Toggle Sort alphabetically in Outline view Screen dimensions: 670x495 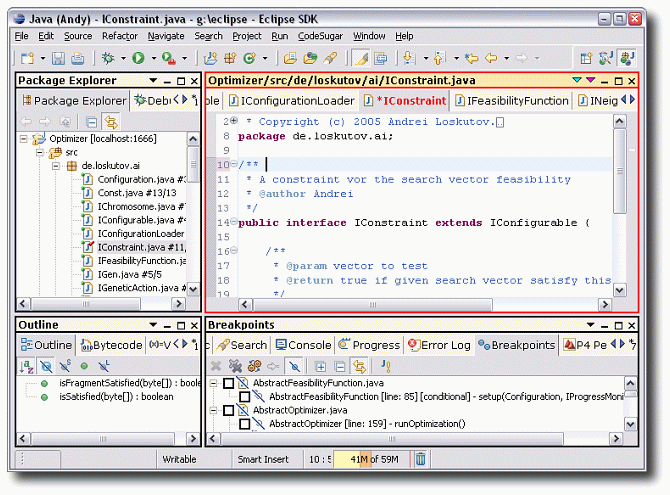pyautogui.click(x=26, y=366)
